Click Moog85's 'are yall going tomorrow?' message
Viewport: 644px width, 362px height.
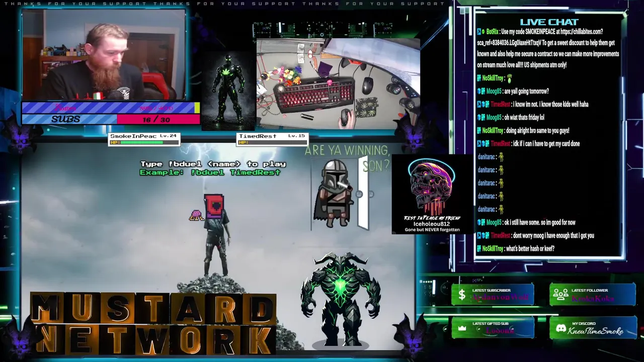pos(526,92)
